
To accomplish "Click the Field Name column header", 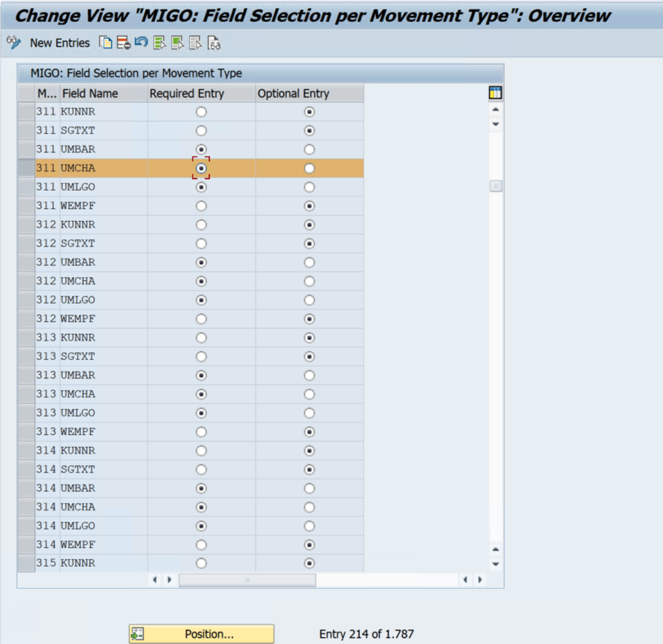I will click(103, 93).
